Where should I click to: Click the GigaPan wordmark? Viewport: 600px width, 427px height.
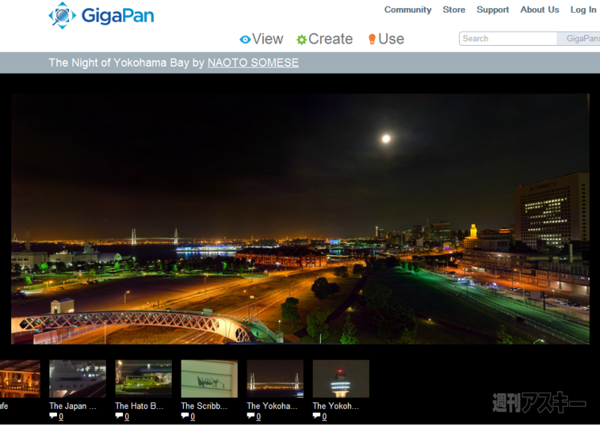pos(118,16)
